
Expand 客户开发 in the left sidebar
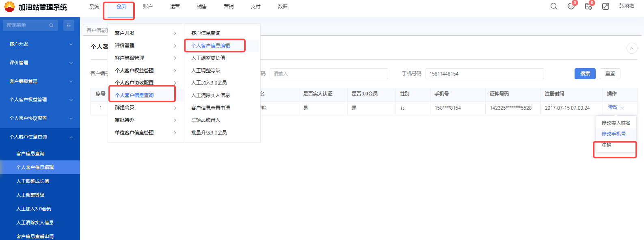click(40, 44)
